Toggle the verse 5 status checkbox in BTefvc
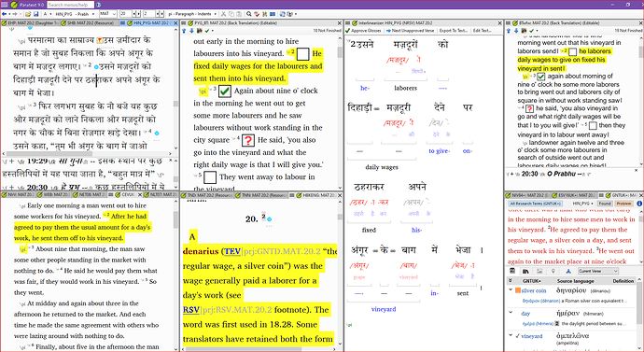 (x=593, y=126)
